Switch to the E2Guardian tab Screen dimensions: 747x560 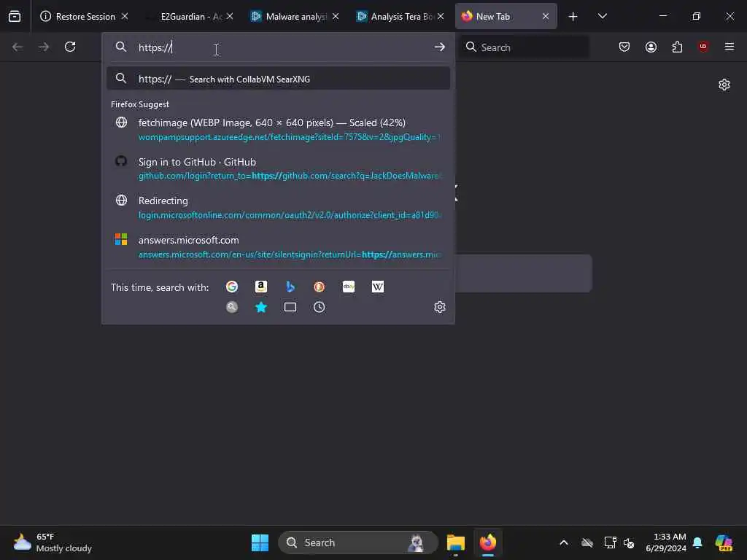click(x=190, y=16)
